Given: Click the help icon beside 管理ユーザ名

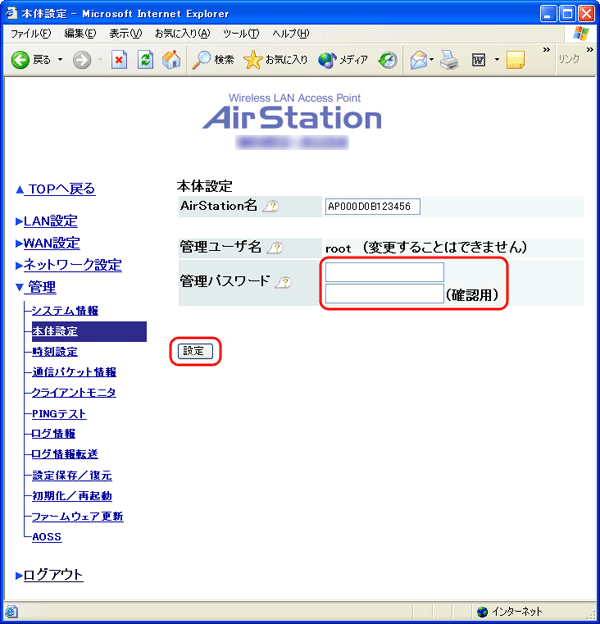Looking at the screenshot, I should point(275,248).
